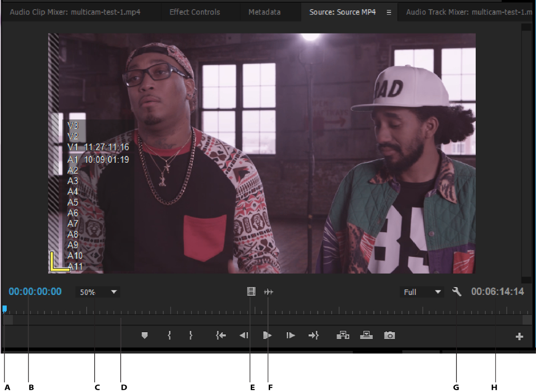
Task: Switch to the Metadata tab
Action: pos(264,12)
